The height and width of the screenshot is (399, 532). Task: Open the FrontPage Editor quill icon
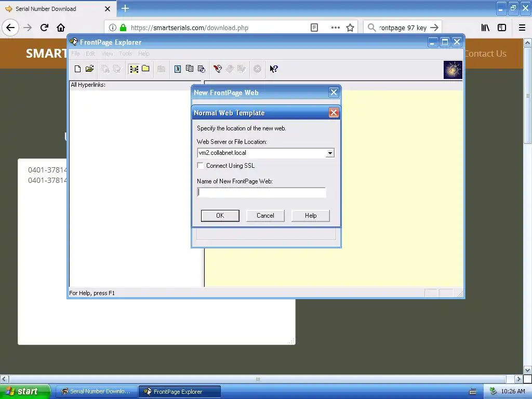click(x=218, y=69)
